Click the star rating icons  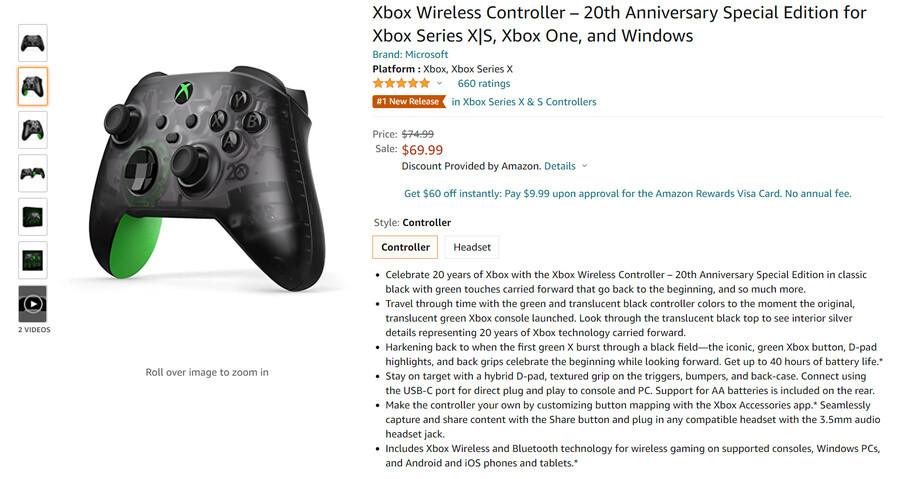coord(401,83)
